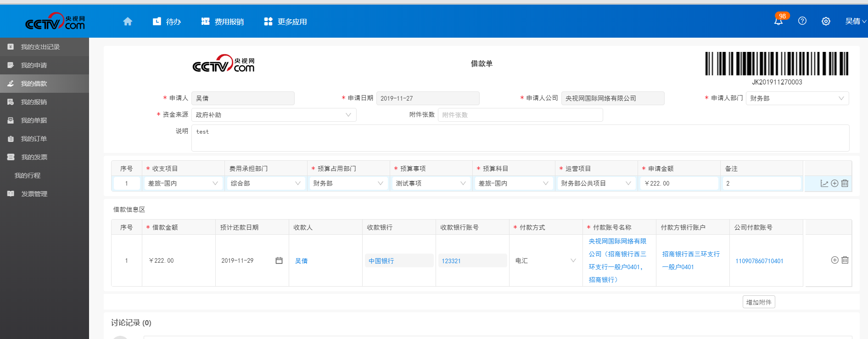
Task: Open 运营项目 dropdown 财务部公共项目
Action: [x=596, y=183]
